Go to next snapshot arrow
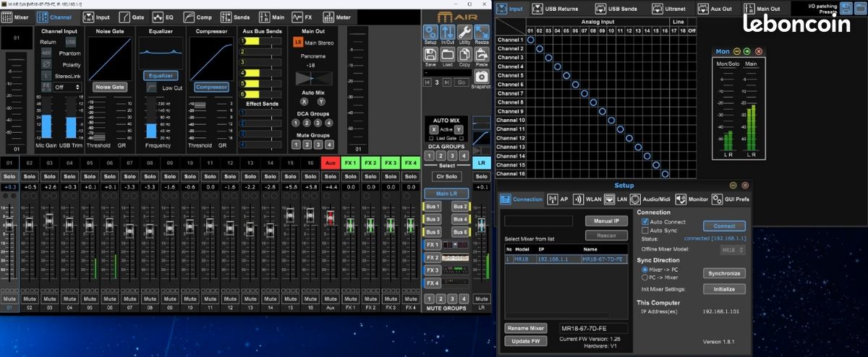The width and height of the screenshot is (868, 357). coord(447,82)
